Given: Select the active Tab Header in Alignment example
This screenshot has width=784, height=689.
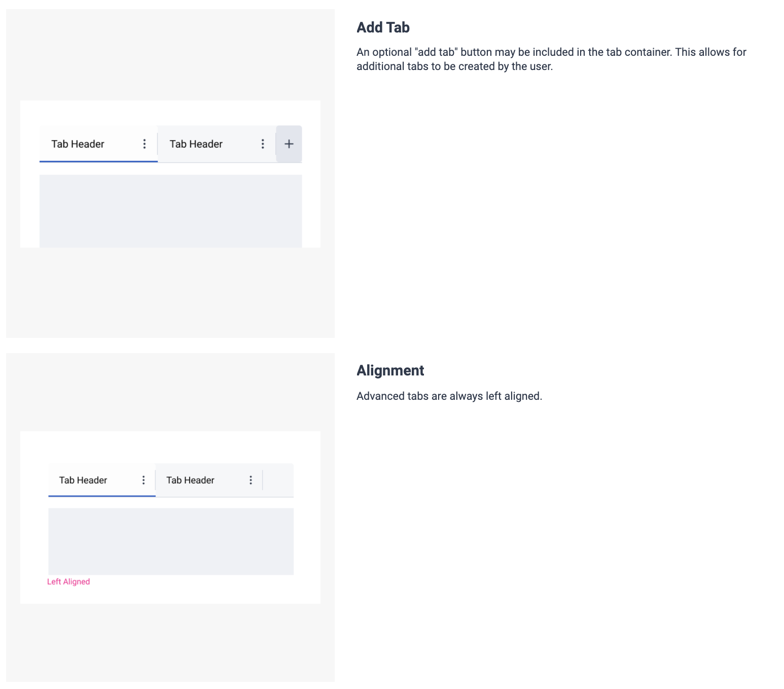Looking at the screenshot, I should point(102,480).
